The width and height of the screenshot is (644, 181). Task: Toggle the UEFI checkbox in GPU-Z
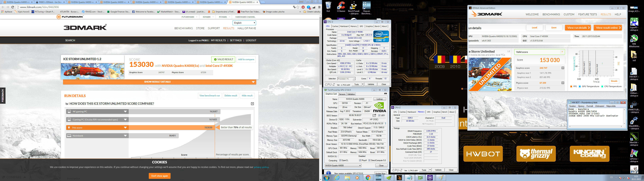pyautogui.click(x=379, y=115)
